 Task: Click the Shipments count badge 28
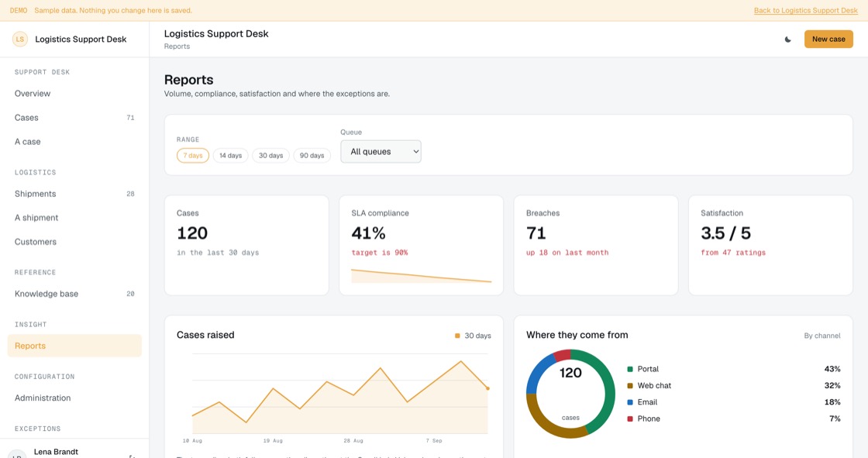pyautogui.click(x=130, y=194)
